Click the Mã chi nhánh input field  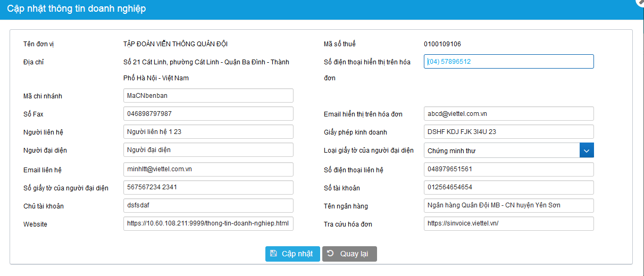point(208,96)
